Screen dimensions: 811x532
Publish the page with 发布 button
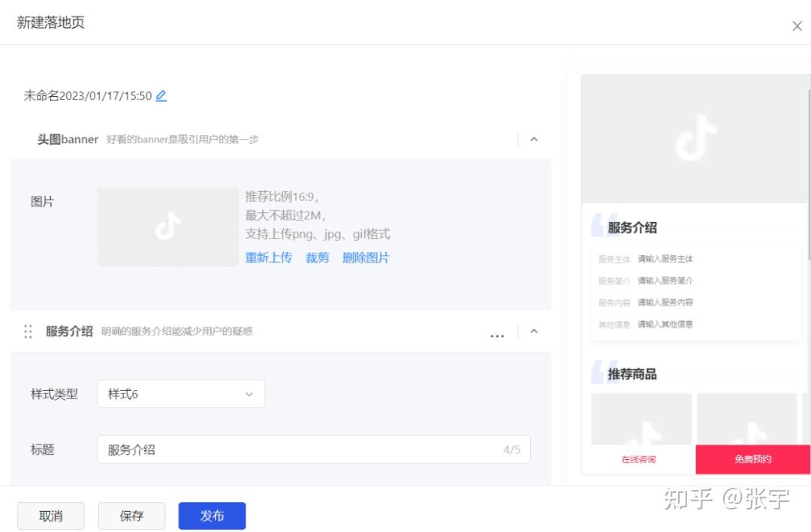(x=212, y=515)
